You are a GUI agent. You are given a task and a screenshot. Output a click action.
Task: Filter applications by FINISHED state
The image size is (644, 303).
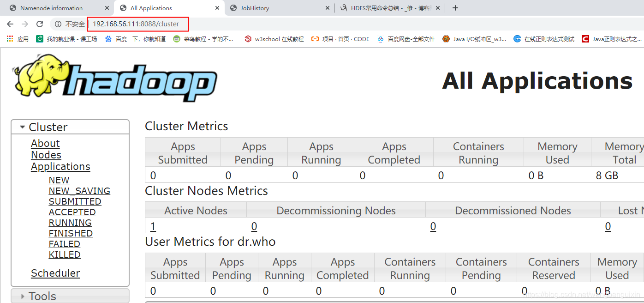tap(71, 233)
